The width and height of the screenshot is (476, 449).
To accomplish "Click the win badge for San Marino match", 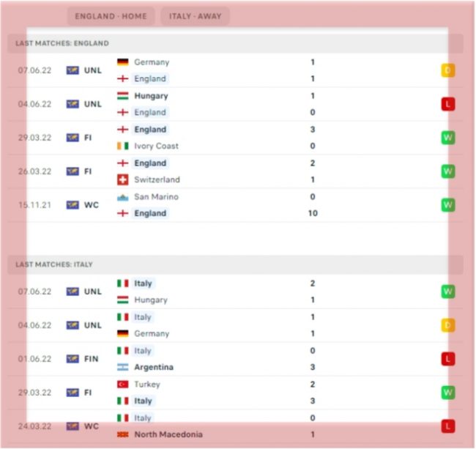I will (x=447, y=205).
